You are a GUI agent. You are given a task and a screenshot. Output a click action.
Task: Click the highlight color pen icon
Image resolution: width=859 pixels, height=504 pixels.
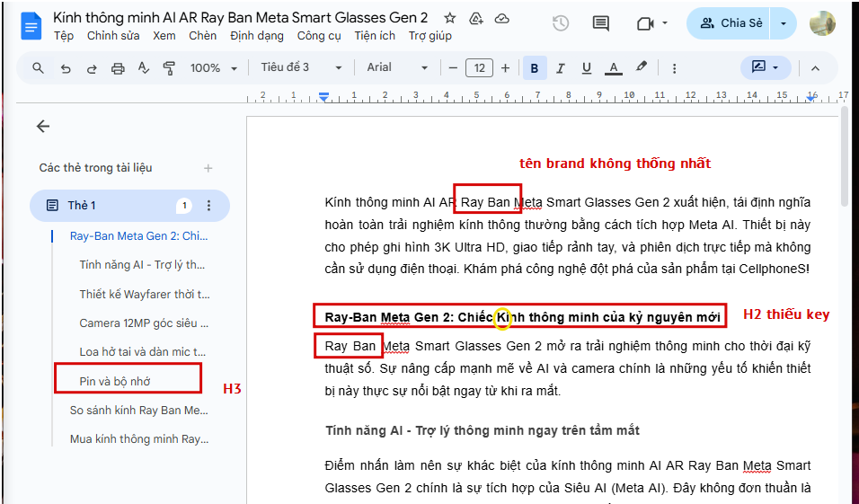[x=641, y=68]
